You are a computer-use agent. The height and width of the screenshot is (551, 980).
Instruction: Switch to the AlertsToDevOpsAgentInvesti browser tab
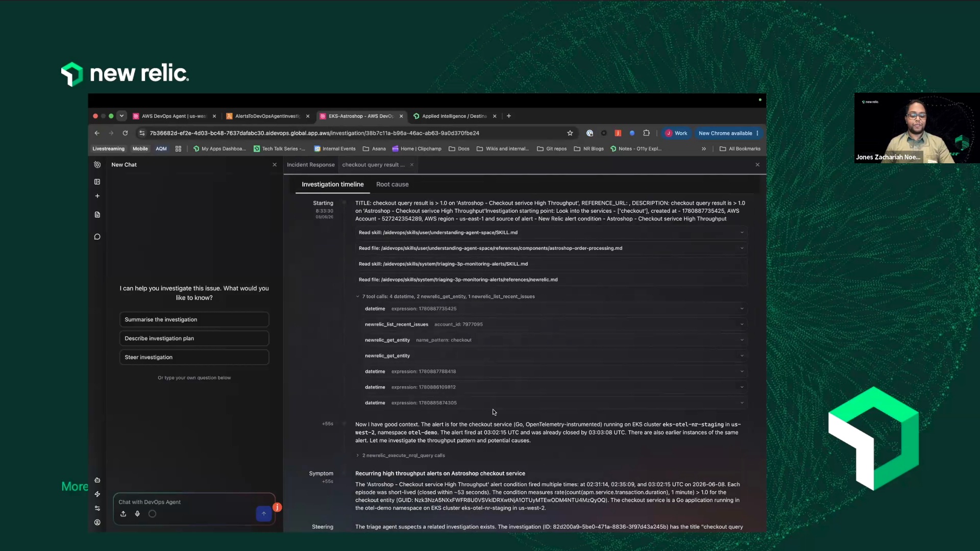point(267,116)
